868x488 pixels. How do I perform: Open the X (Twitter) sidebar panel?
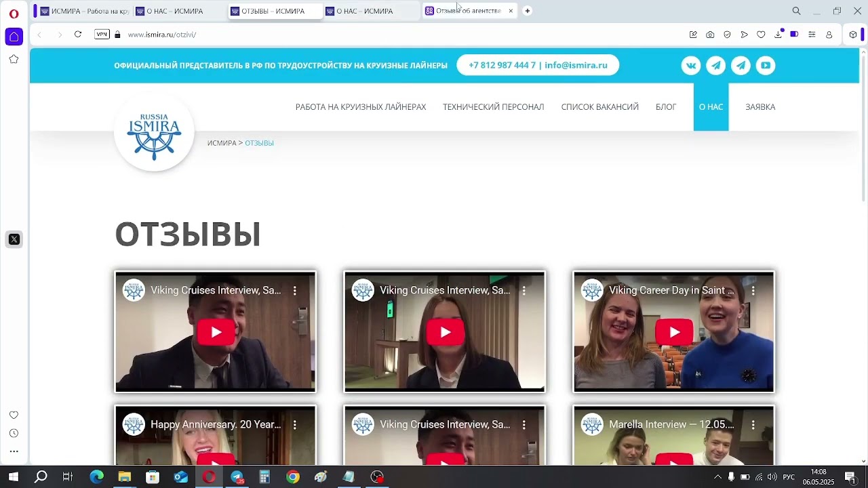click(x=14, y=239)
